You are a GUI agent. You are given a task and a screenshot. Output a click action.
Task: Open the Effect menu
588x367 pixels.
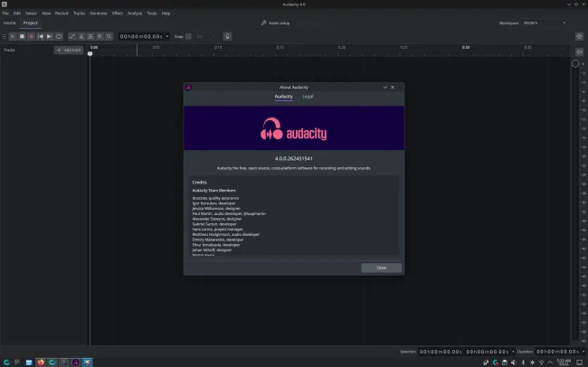coord(118,14)
